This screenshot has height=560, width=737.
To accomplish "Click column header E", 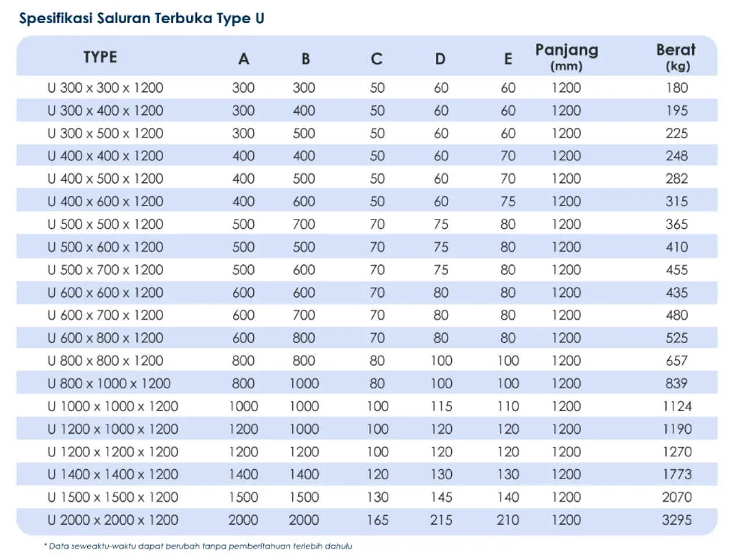I will coord(508,59).
